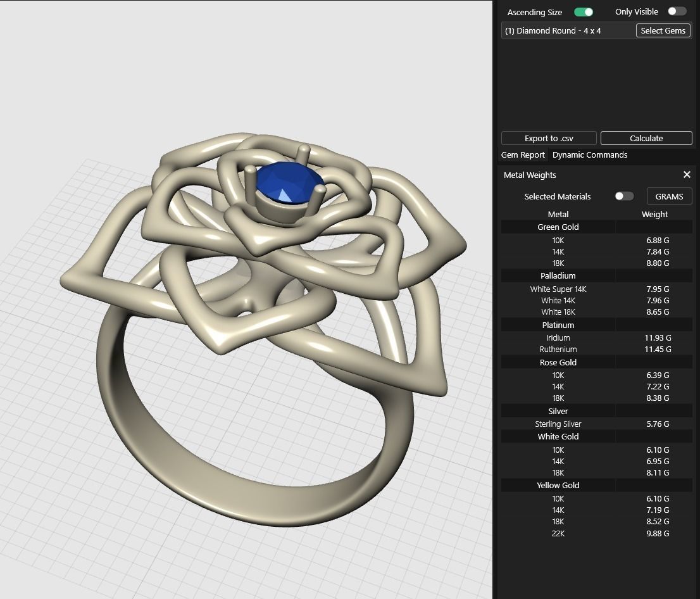Viewport: 700px width, 599px height.
Task: Click the 7.96 G weight value
Action: 658,301
